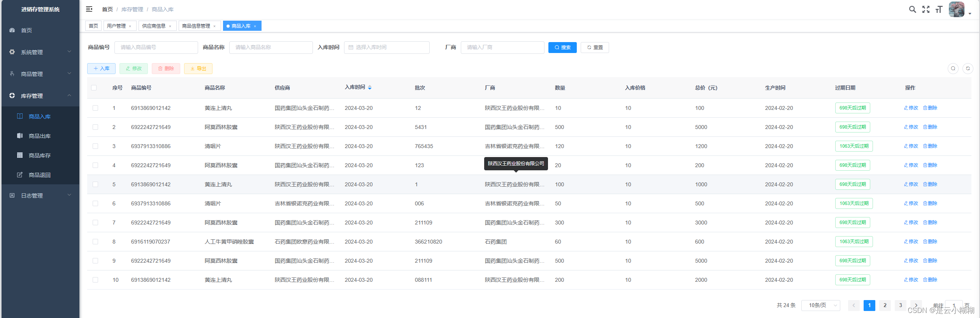Open 商品退回 in sidebar

[x=40, y=175]
